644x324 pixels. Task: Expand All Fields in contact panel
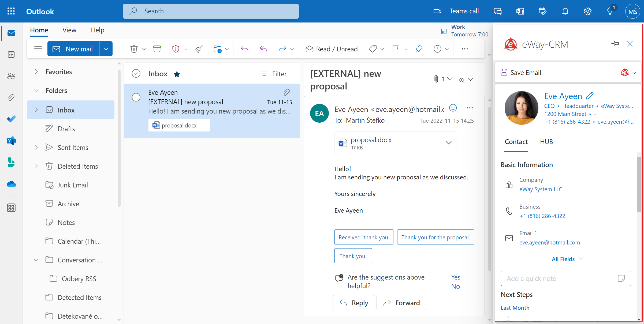click(x=568, y=259)
